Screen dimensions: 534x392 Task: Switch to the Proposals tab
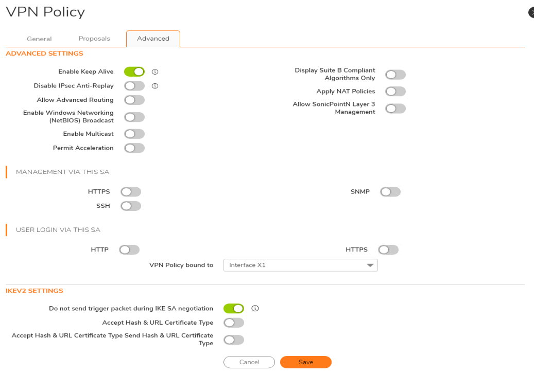pyautogui.click(x=94, y=39)
